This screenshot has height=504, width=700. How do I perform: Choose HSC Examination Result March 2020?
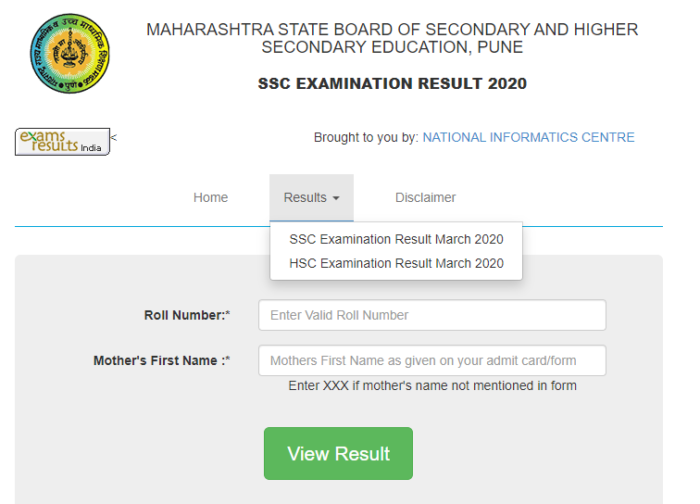(396, 263)
